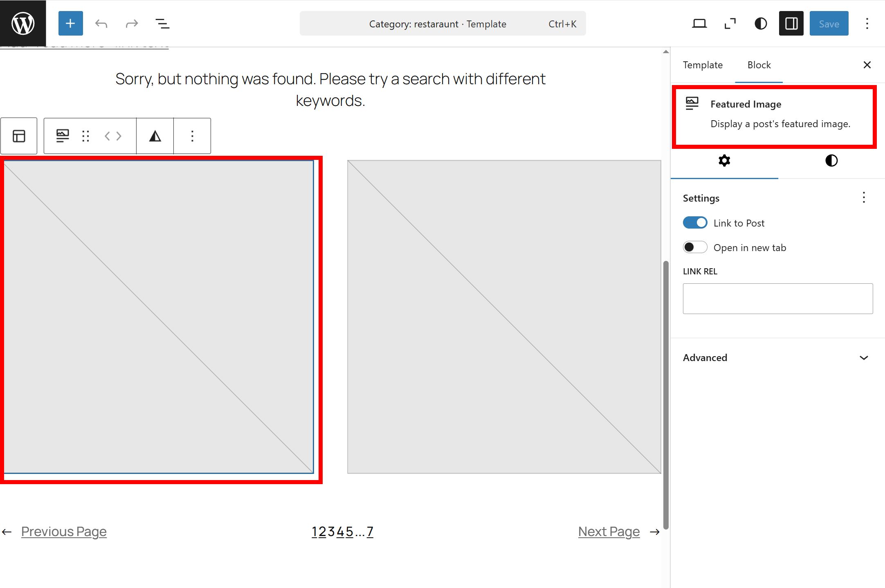Open Settings panel options three-dot menu

click(864, 198)
